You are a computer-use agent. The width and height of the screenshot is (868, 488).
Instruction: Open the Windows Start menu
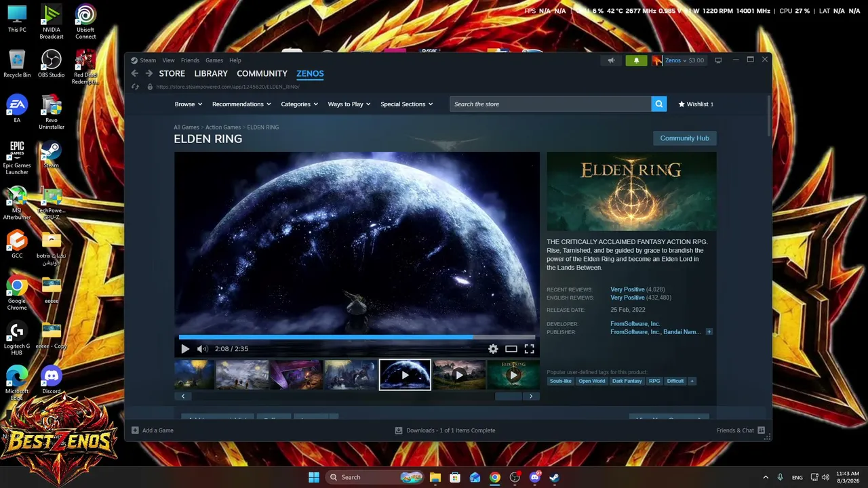click(314, 477)
